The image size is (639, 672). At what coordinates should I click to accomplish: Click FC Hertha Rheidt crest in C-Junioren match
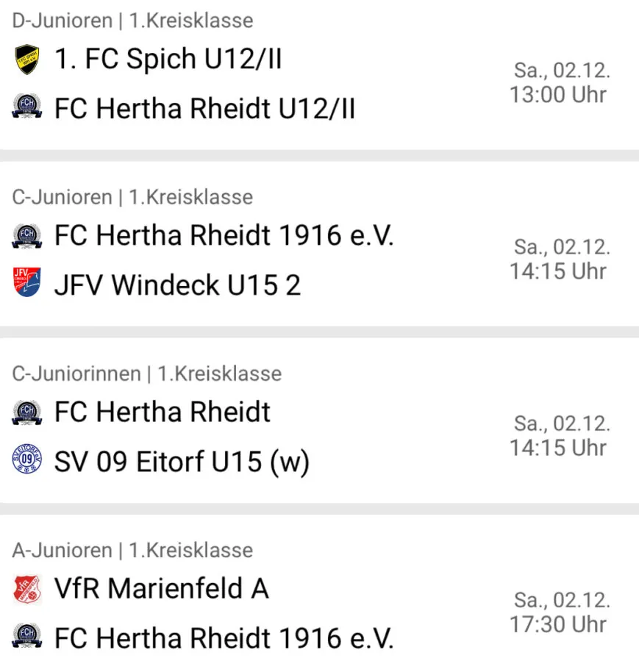click(27, 236)
